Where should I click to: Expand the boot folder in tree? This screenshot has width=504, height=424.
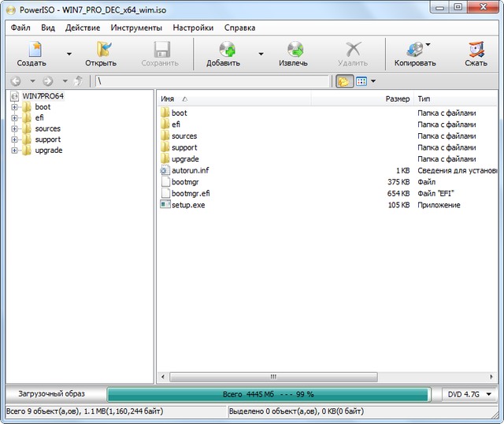coord(14,107)
